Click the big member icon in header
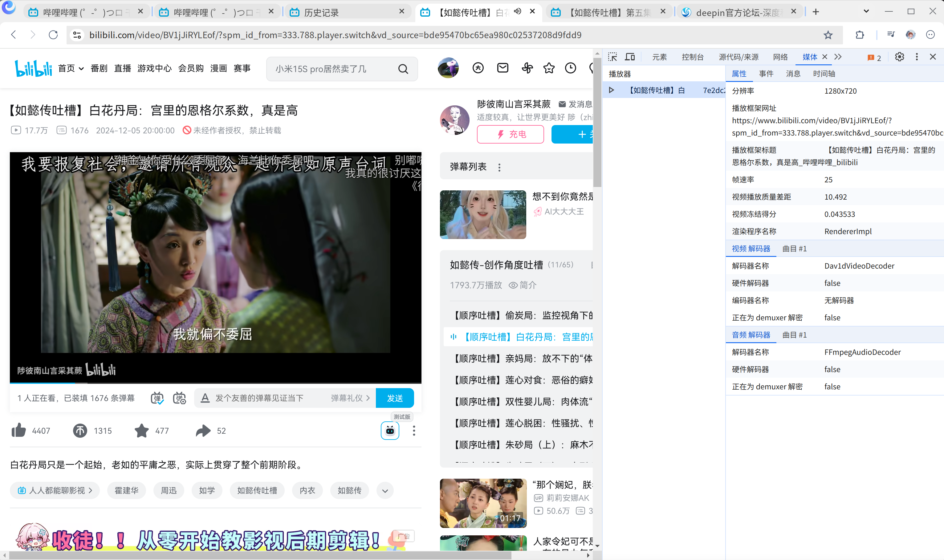The image size is (944, 560). (478, 68)
